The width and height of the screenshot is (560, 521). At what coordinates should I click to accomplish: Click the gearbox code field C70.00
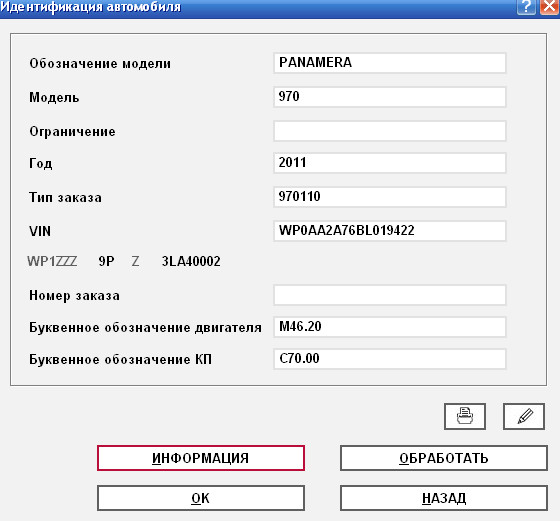(x=390, y=359)
